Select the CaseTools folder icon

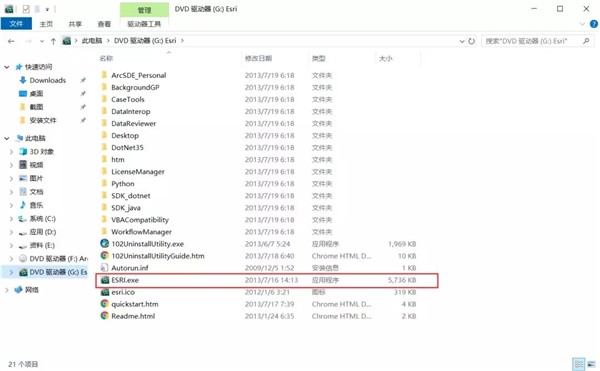tap(104, 99)
